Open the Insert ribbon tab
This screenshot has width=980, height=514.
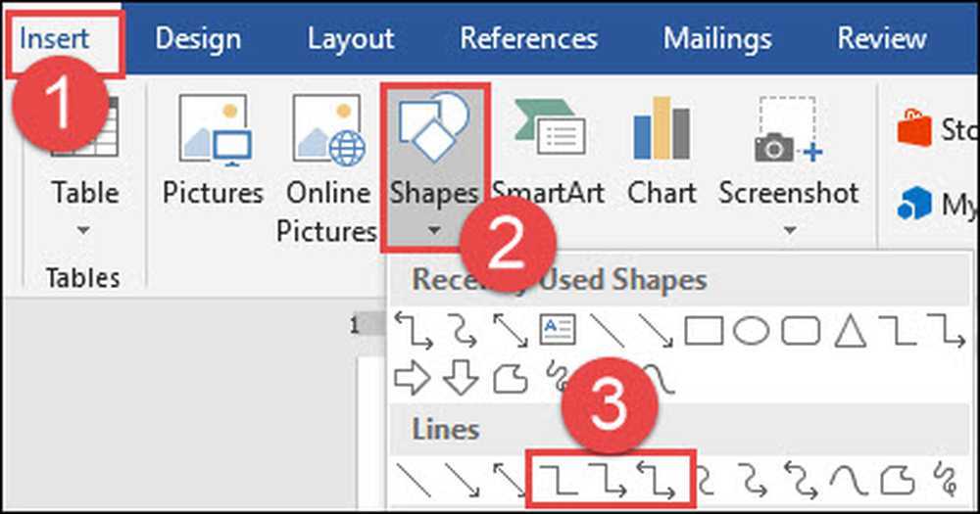54,39
